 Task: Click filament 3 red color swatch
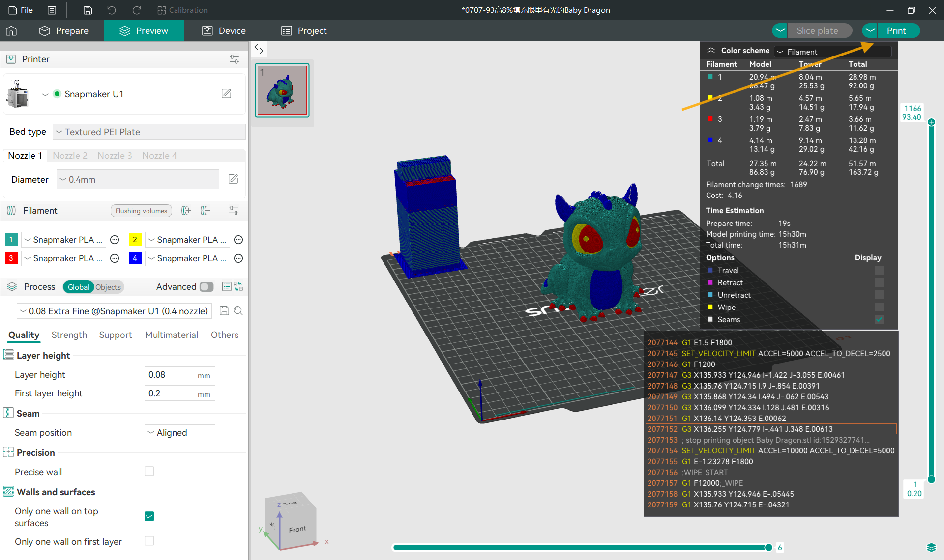pyautogui.click(x=11, y=258)
